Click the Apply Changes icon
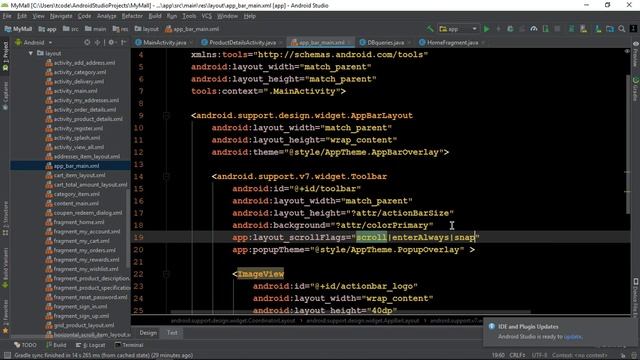This screenshot has height=360, width=640. point(498,29)
